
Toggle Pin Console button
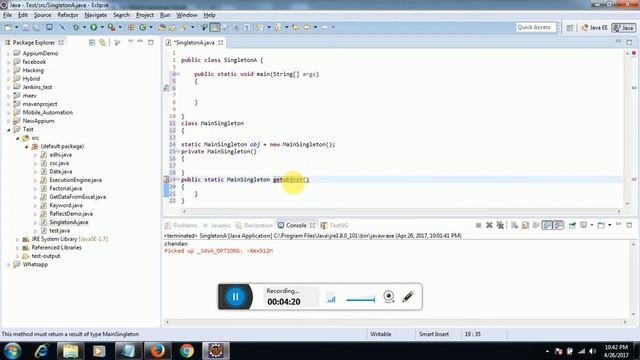point(572,225)
